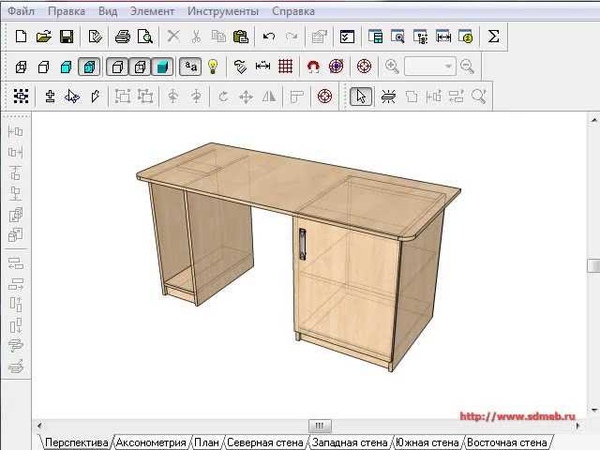
Task: Open the Элемент menu
Action: point(152,11)
